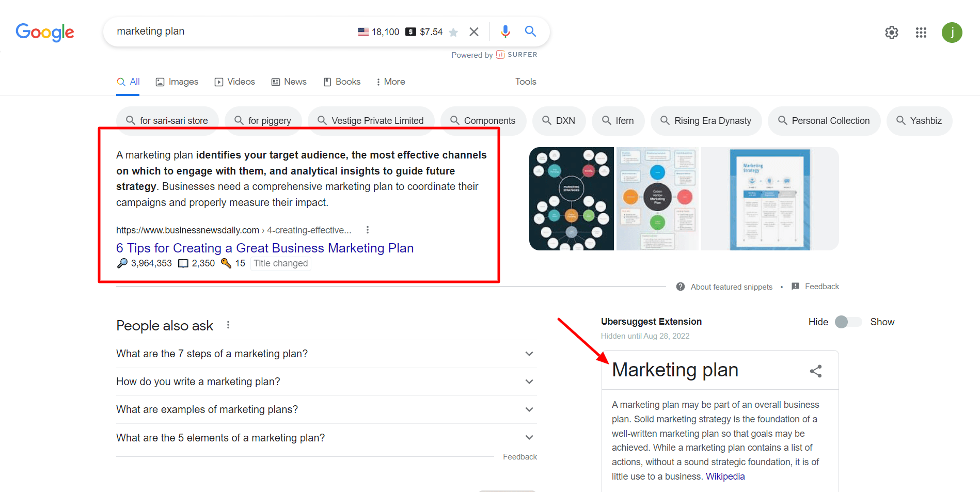This screenshot has height=492, width=980.
Task: Click the traffic magnifier icon under result
Action: (x=122, y=263)
